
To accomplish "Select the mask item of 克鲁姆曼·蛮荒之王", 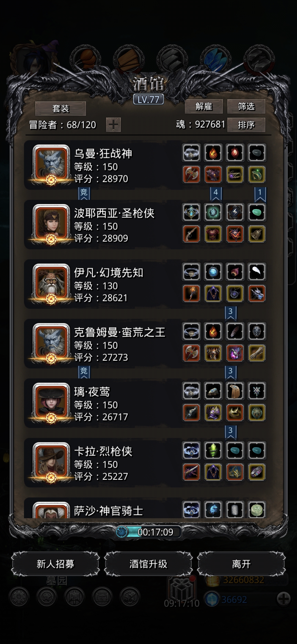I will [x=257, y=331].
